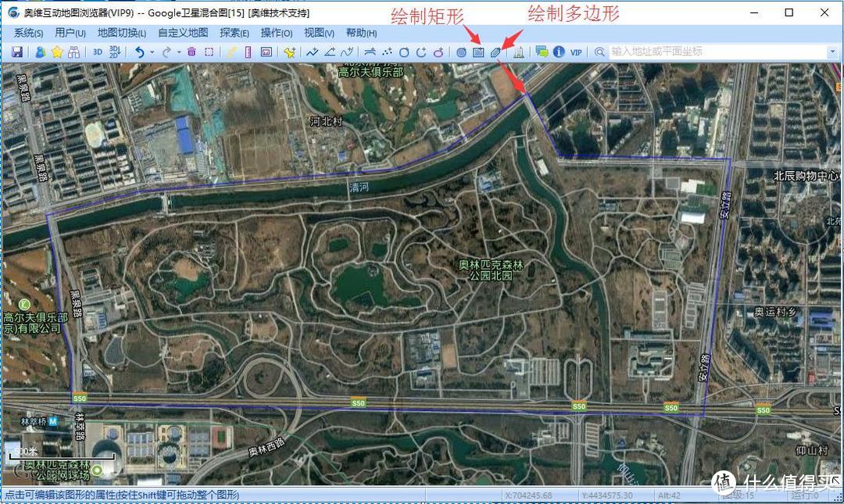The width and height of the screenshot is (844, 504).
Task: Select the draw curve tool
Action: [x=347, y=52]
